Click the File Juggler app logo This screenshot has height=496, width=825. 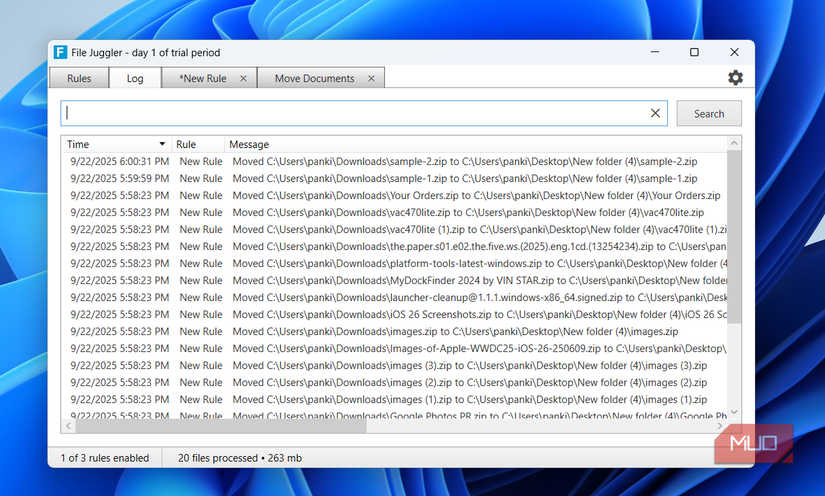[61, 53]
